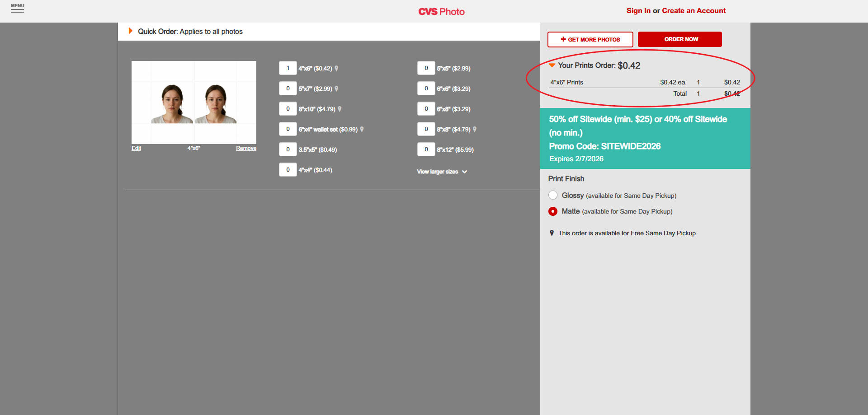Screen dimensions: 868x415
Task: Click the pin icon beside 4"x6" price
Action: pos(337,68)
